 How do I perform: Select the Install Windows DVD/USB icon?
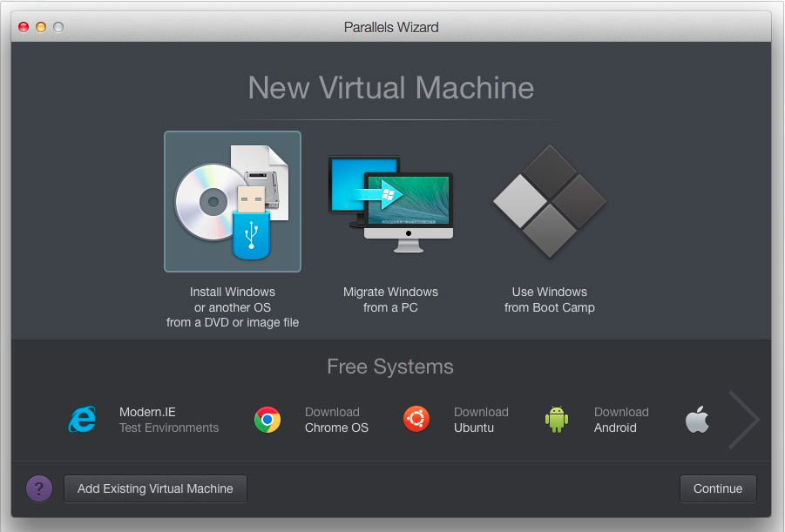pos(233,202)
